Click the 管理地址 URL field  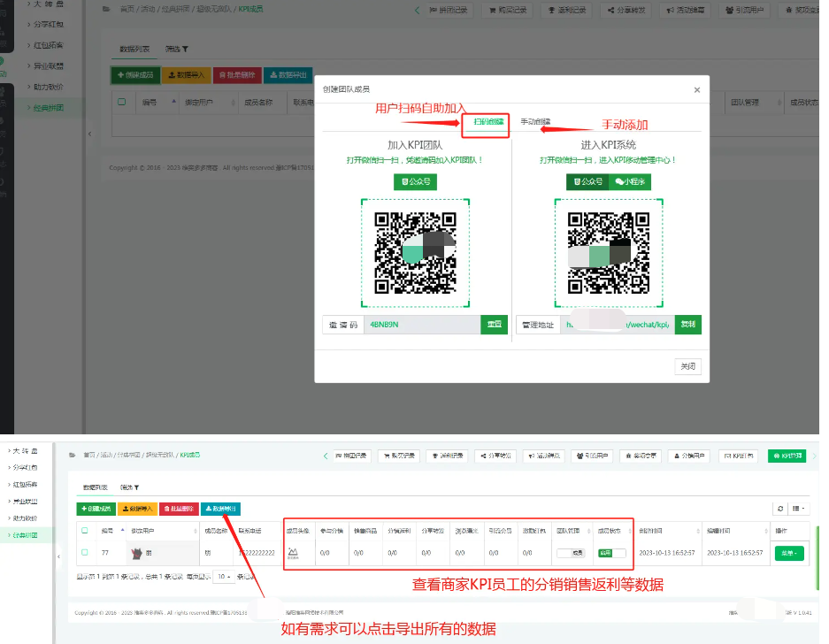[x=618, y=325]
